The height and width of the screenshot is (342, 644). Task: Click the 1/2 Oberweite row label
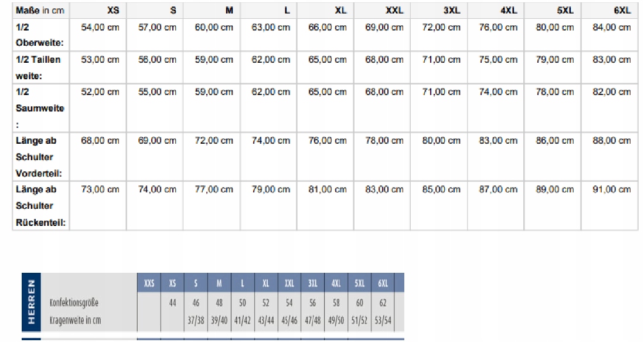tap(39, 35)
